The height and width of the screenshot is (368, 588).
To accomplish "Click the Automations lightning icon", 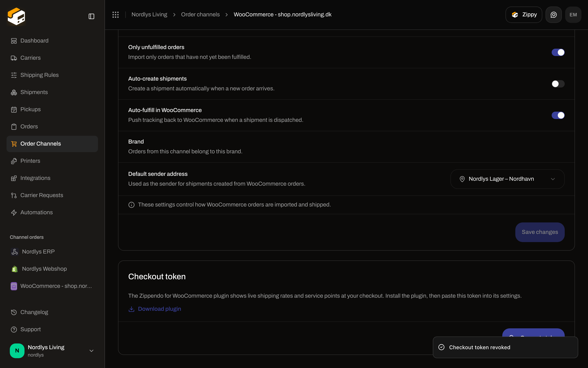I will pyautogui.click(x=14, y=212).
